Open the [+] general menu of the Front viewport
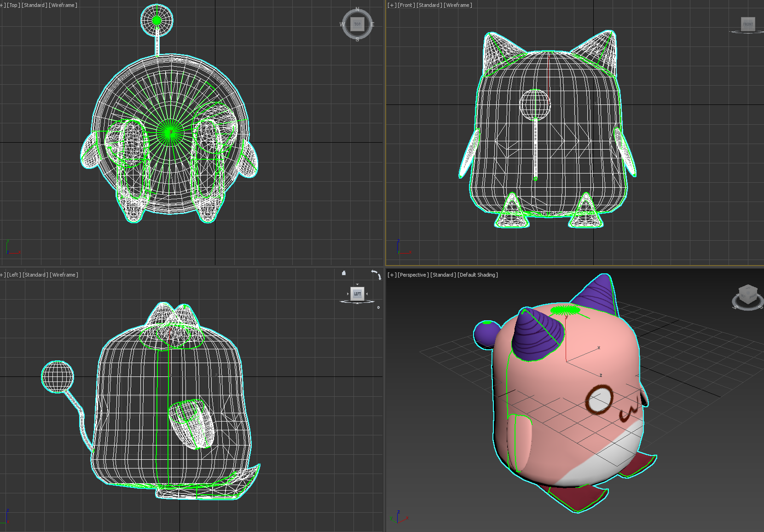 [x=392, y=5]
